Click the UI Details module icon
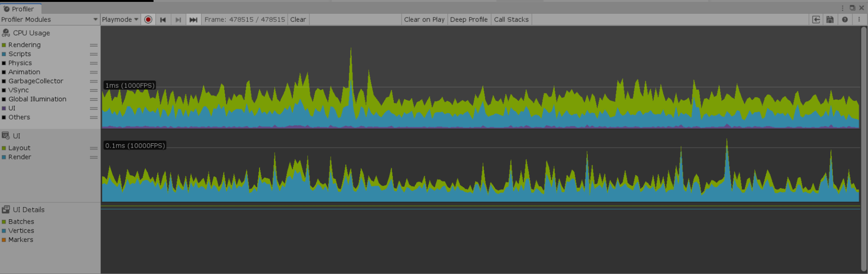 click(6, 209)
